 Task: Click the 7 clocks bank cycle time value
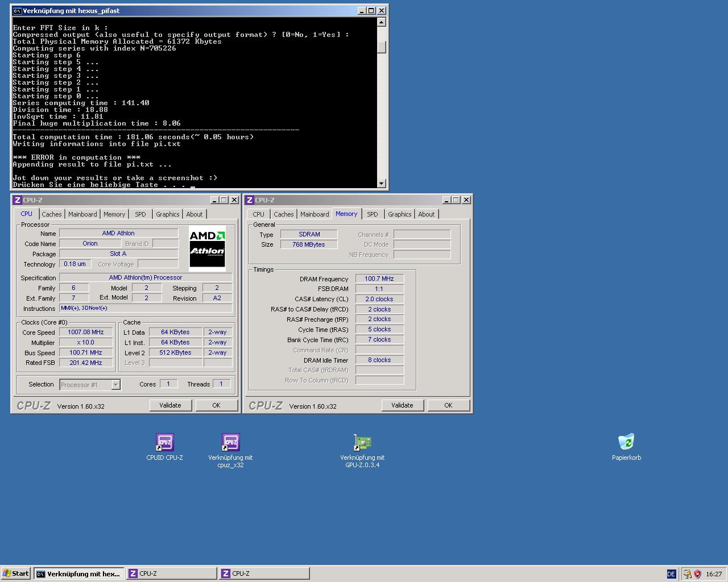(x=379, y=339)
